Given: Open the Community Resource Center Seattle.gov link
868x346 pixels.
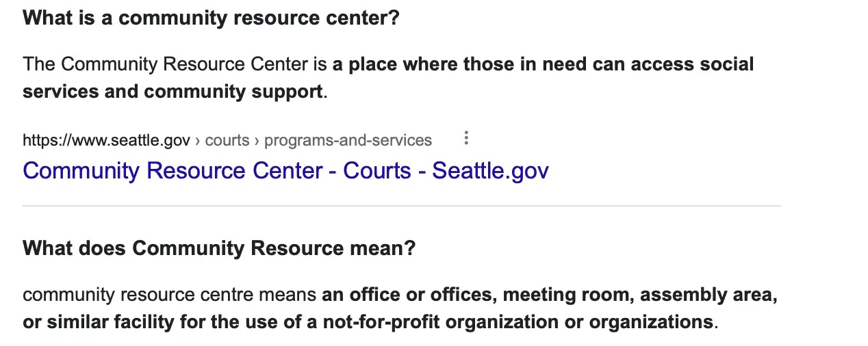Looking at the screenshot, I should (285, 170).
